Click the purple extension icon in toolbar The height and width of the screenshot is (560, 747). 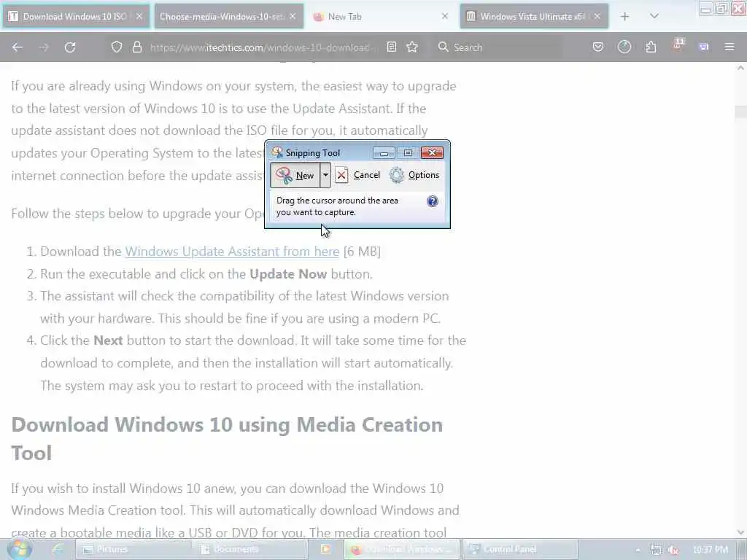point(704,47)
